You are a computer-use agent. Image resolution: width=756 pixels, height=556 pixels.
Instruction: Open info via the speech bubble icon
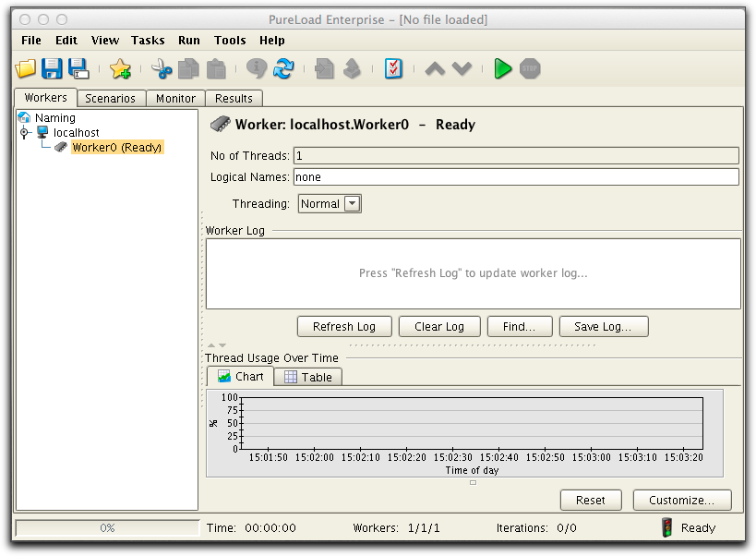click(257, 68)
